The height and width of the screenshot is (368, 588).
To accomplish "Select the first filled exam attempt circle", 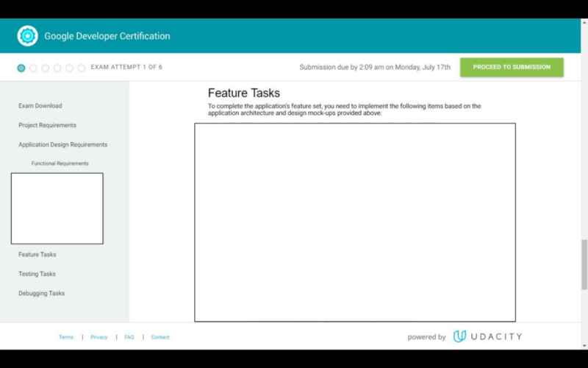I will pos(21,68).
